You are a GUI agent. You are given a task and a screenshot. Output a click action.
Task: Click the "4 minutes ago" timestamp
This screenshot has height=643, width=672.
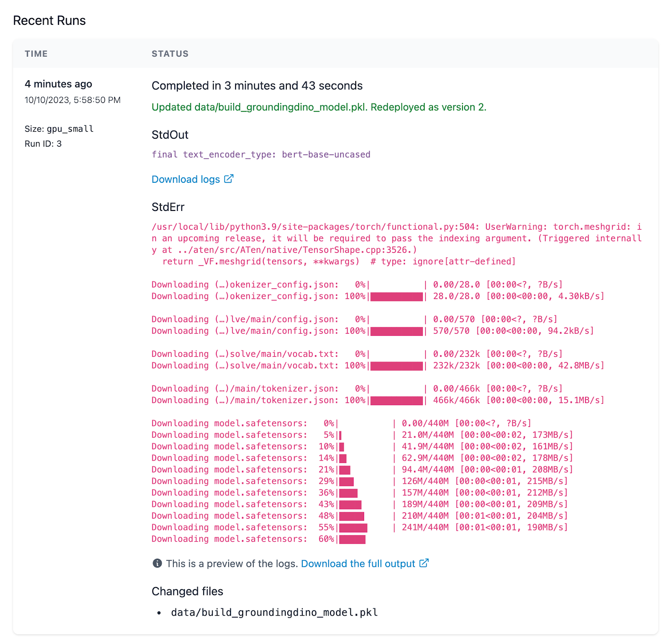pos(58,84)
